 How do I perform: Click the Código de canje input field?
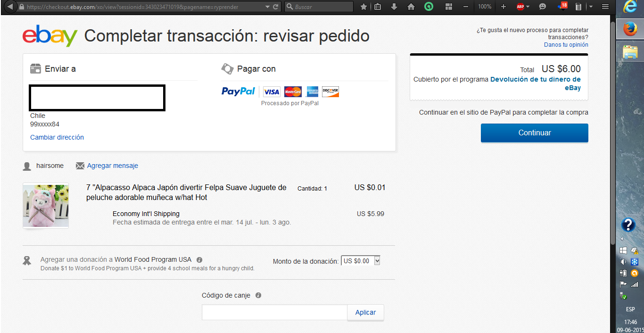click(x=275, y=312)
